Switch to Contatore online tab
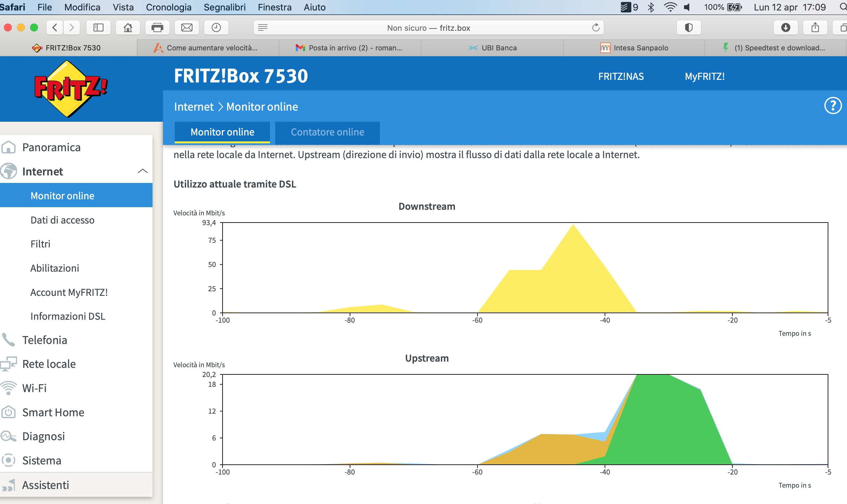847x504 pixels. click(x=327, y=132)
